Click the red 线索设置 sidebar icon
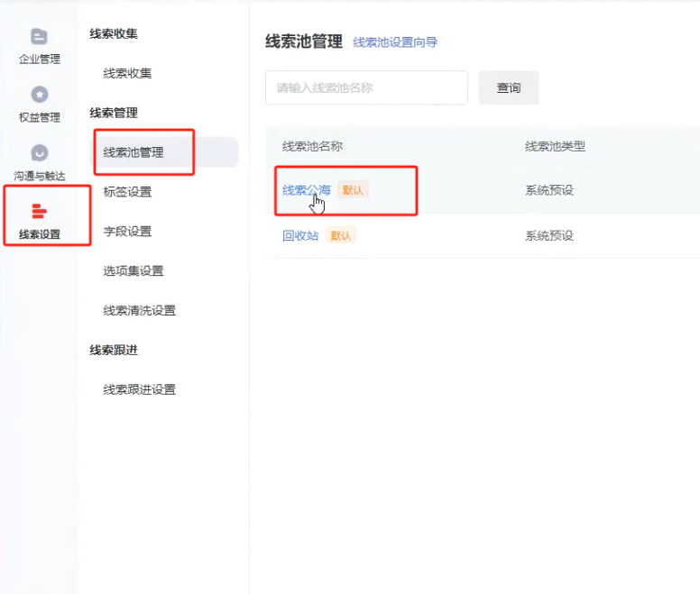 [x=39, y=212]
